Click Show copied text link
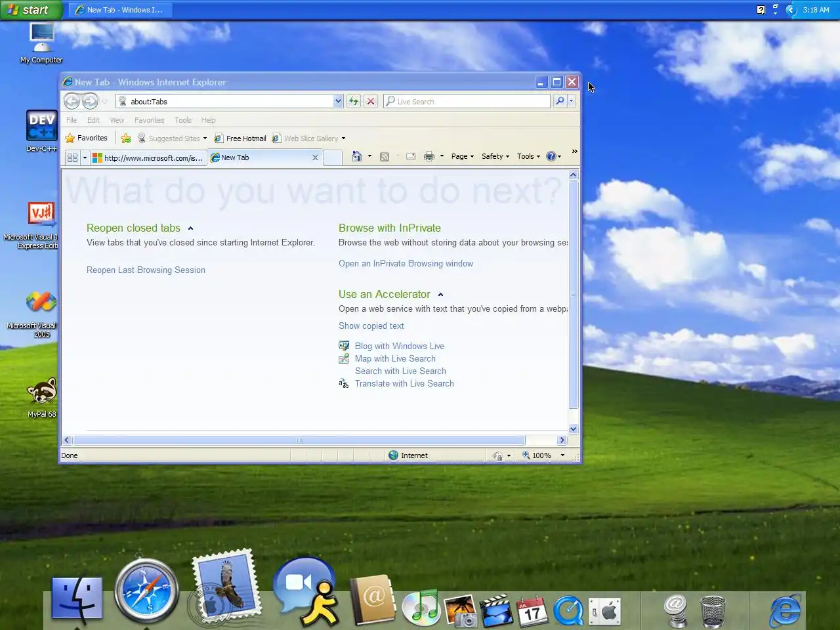 (371, 326)
